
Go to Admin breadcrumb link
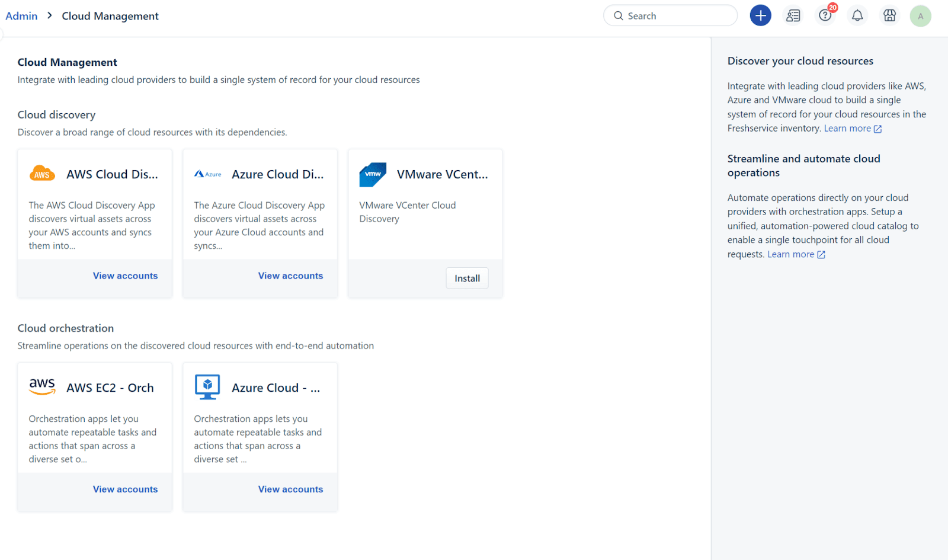coord(21,16)
